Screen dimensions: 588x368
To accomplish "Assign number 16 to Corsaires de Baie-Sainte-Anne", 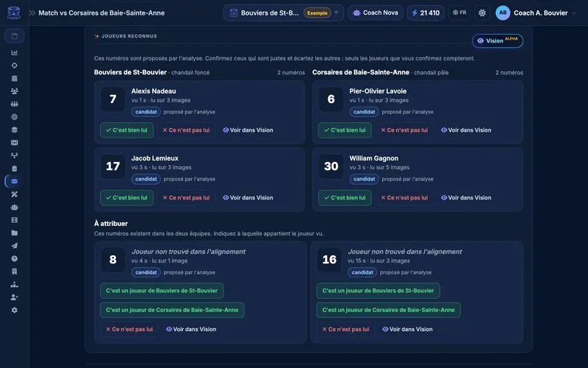I will 389,310.
